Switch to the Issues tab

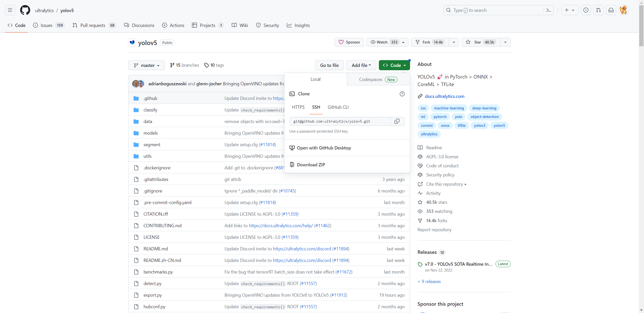[49, 25]
